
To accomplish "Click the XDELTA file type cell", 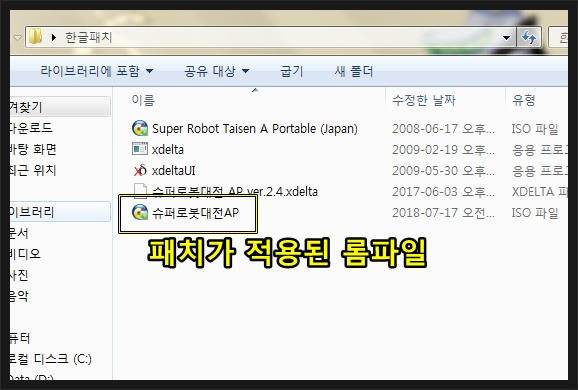I will [x=539, y=192].
